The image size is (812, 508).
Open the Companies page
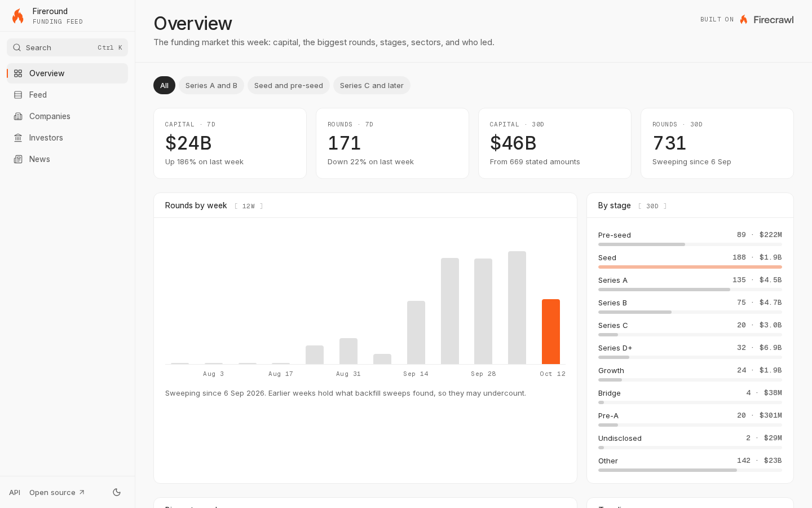pyautogui.click(x=67, y=116)
